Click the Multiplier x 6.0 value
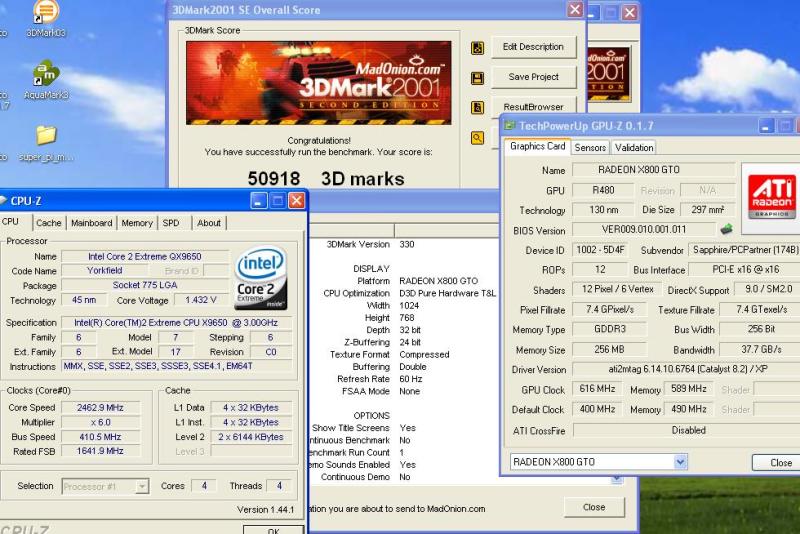800x534 pixels. click(100, 422)
